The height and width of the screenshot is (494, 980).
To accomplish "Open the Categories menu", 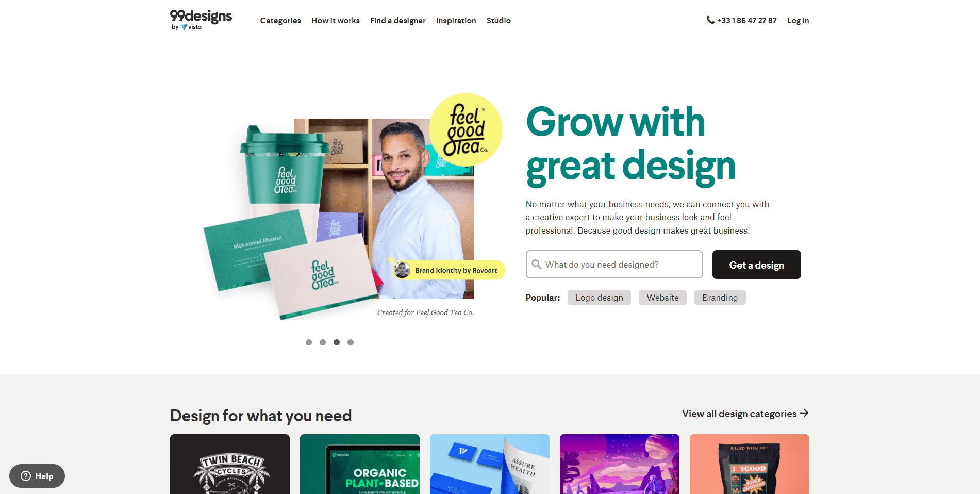I will coord(280,21).
